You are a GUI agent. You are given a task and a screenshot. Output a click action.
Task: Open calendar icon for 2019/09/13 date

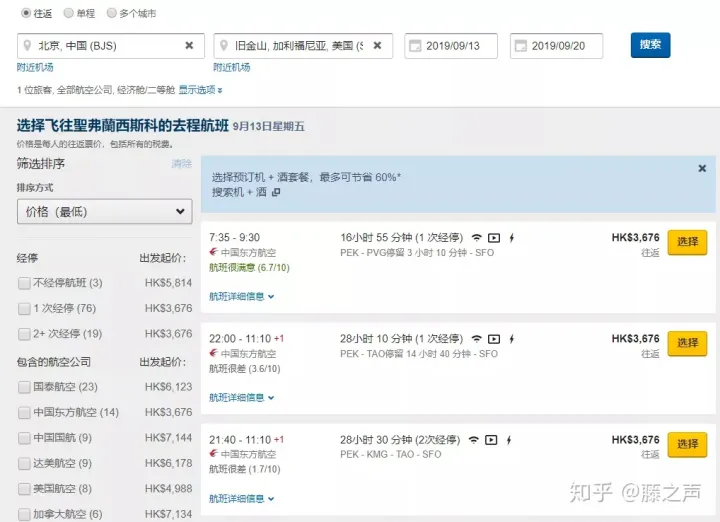coord(415,46)
